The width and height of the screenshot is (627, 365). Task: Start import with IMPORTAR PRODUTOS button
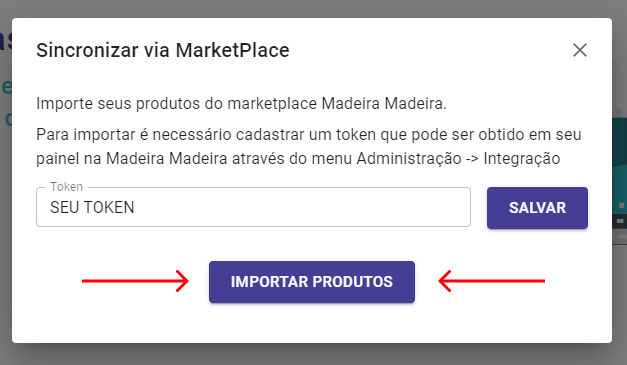312,282
